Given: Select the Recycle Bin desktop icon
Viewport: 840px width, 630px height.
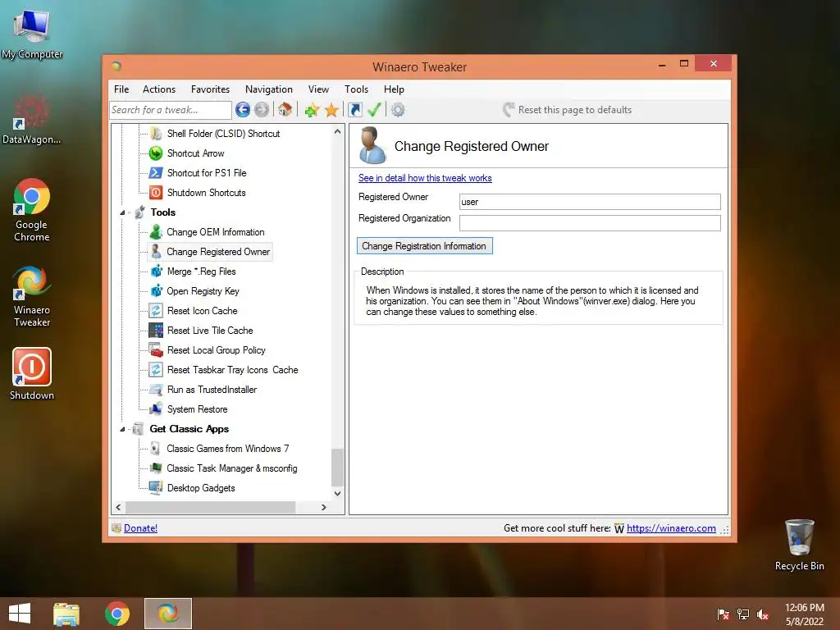Looking at the screenshot, I should coord(799,546).
